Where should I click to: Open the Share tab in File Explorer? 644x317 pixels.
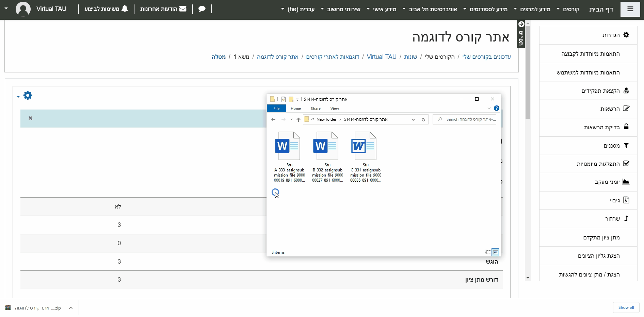(316, 109)
